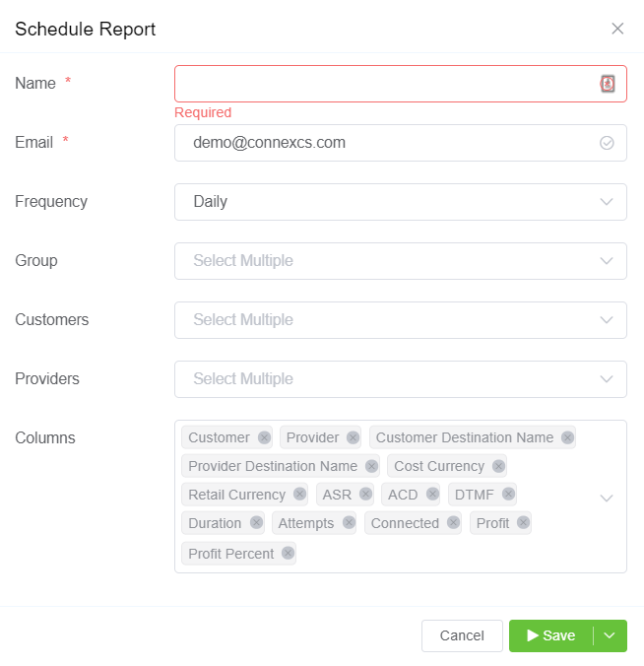Remove the Cost Currency tag
This screenshot has width=644, height=666.
[498, 466]
